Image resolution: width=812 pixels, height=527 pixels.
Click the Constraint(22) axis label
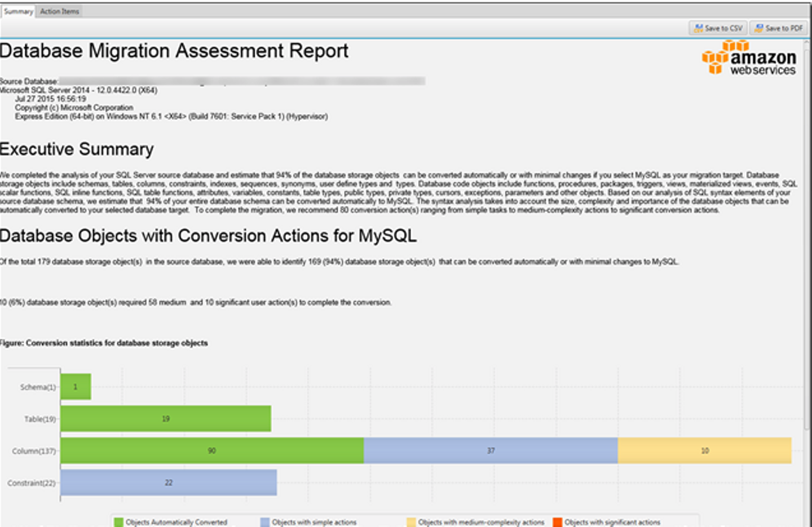coord(32,483)
